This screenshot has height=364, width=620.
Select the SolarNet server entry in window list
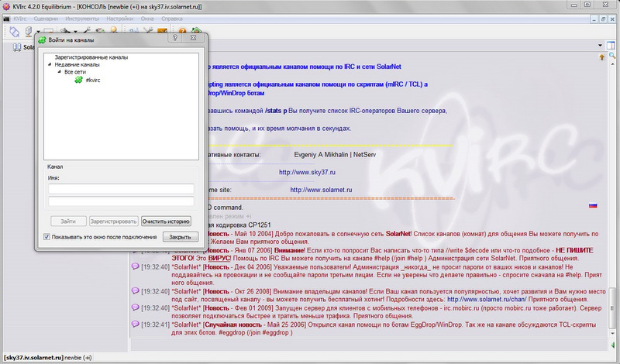click(x=24, y=47)
